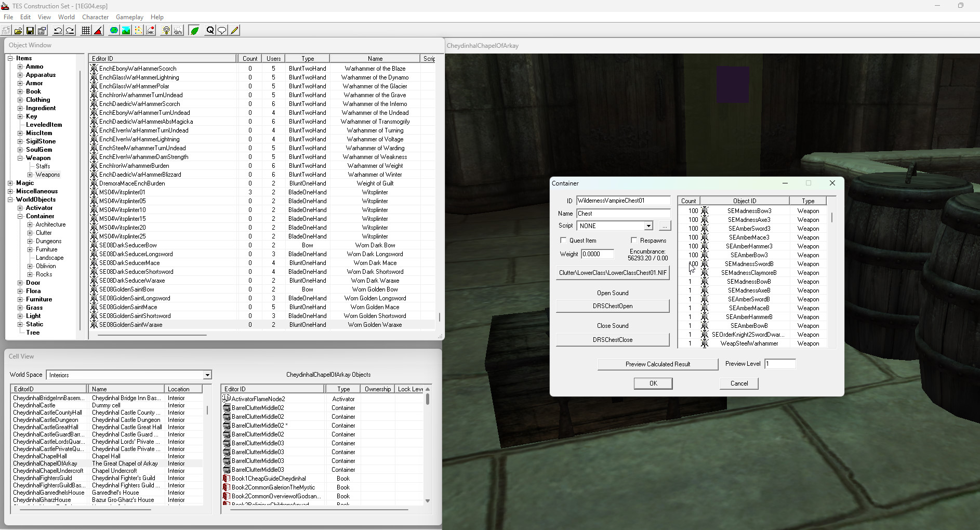Screen dimensions: 980x530
Task: Expand the Clutter subcategory under Container
Action: pyautogui.click(x=30, y=233)
